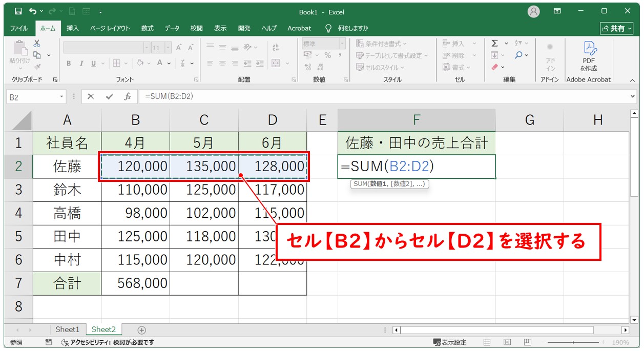644x351 pixels.
Task: Collapse the ribbon with the caret
Action: pyautogui.click(x=632, y=80)
